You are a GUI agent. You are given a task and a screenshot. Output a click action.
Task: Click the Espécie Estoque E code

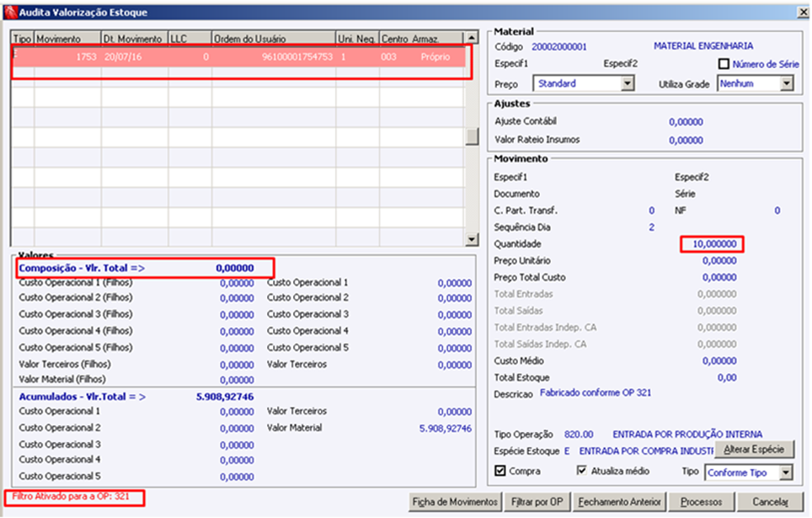[x=567, y=451]
